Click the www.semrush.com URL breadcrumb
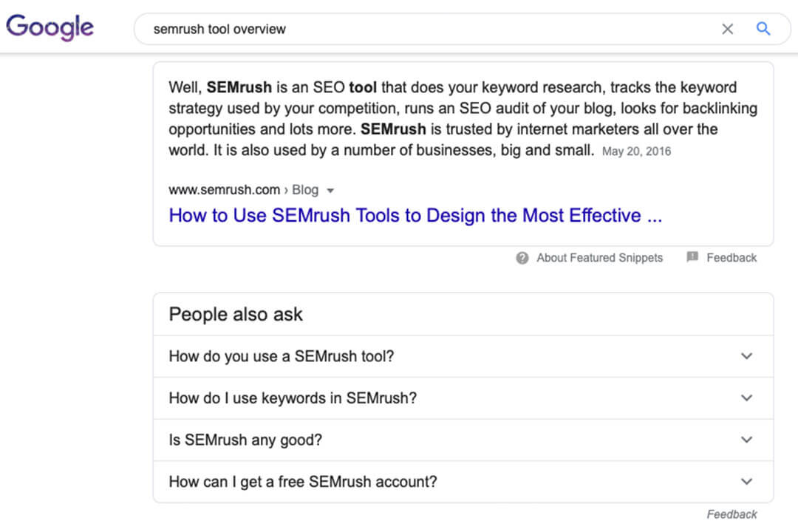The height and width of the screenshot is (532, 798). pyautogui.click(x=225, y=189)
